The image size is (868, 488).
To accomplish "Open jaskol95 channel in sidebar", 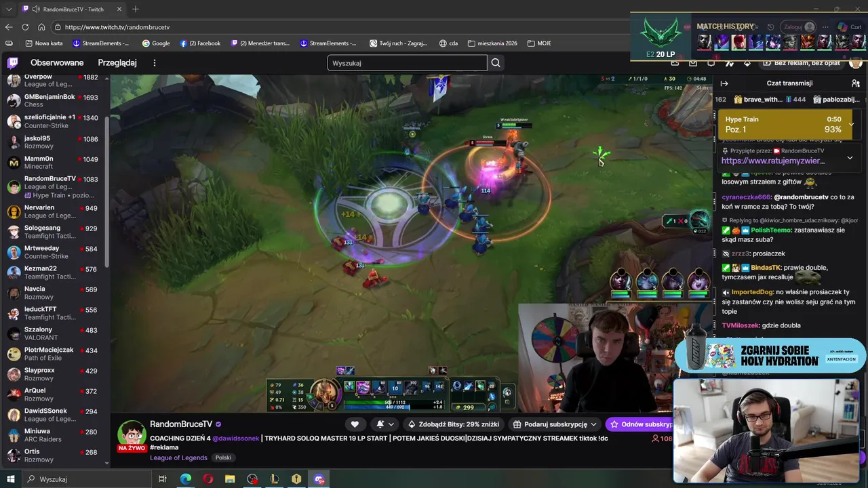I will (x=53, y=142).
